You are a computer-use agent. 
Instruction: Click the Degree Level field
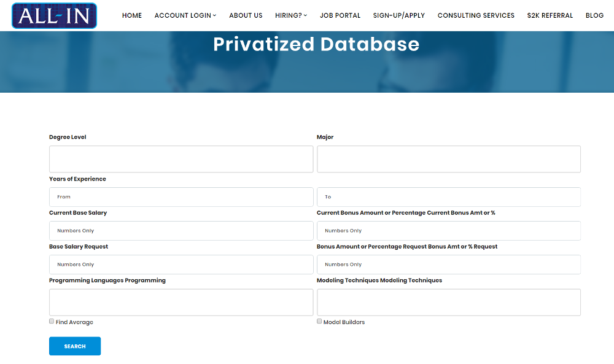(181, 159)
